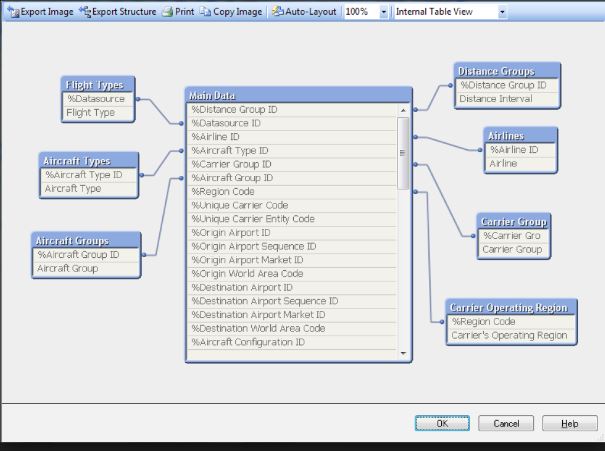Screen dimensions: 605x451
Task: Click %Distance Group ID in Main Data
Action: 292,110
